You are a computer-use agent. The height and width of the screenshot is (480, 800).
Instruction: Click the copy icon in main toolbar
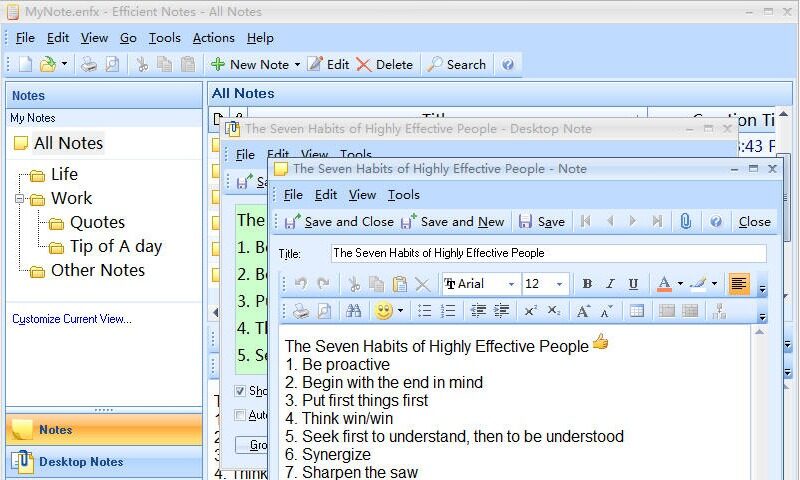click(164, 65)
